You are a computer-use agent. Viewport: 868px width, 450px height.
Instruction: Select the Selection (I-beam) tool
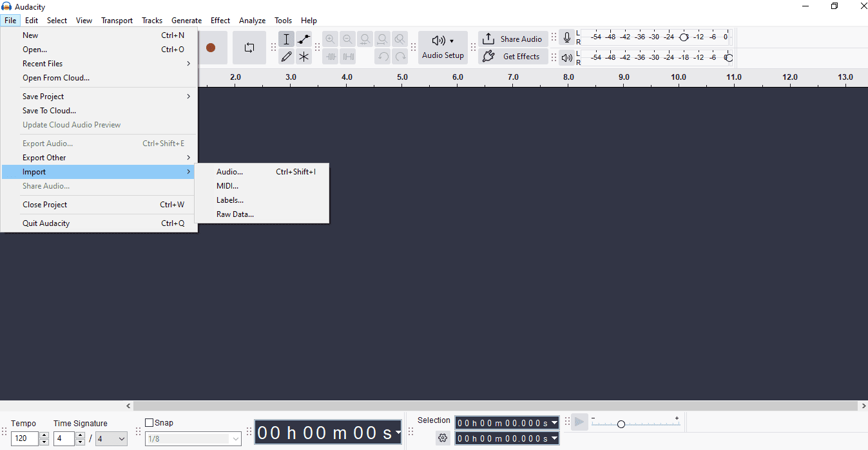[x=287, y=39]
